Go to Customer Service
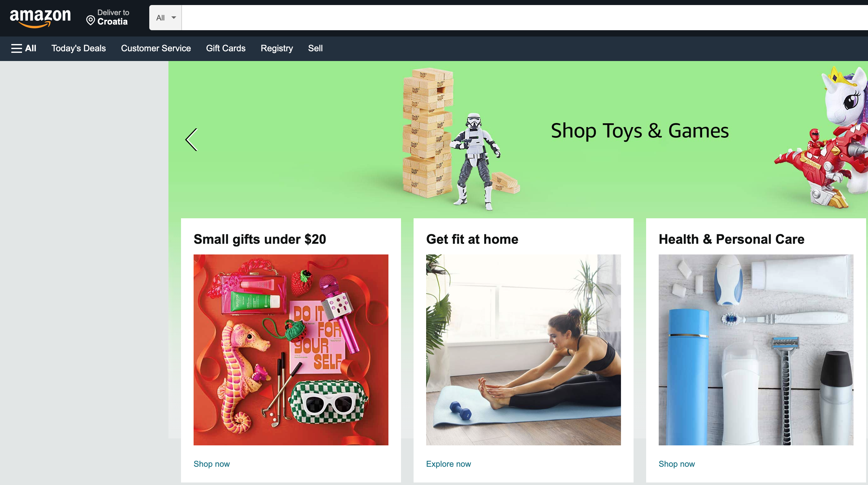The width and height of the screenshot is (868, 485). [x=156, y=48]
